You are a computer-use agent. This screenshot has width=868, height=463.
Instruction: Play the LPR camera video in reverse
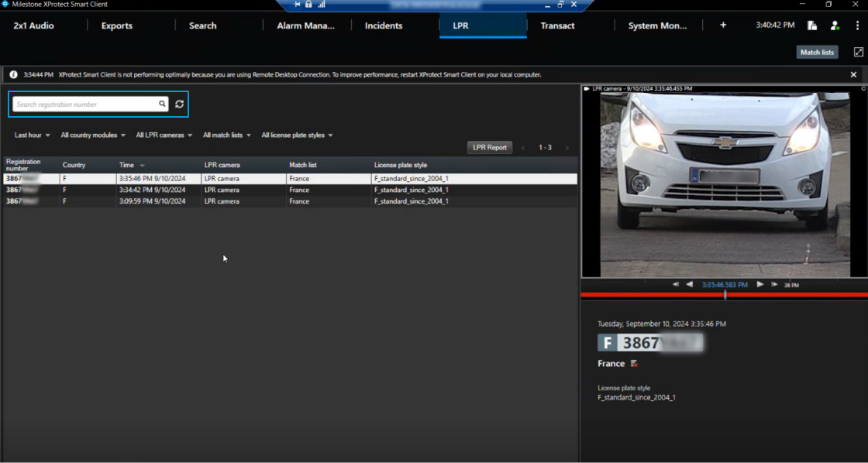point(689,285)
